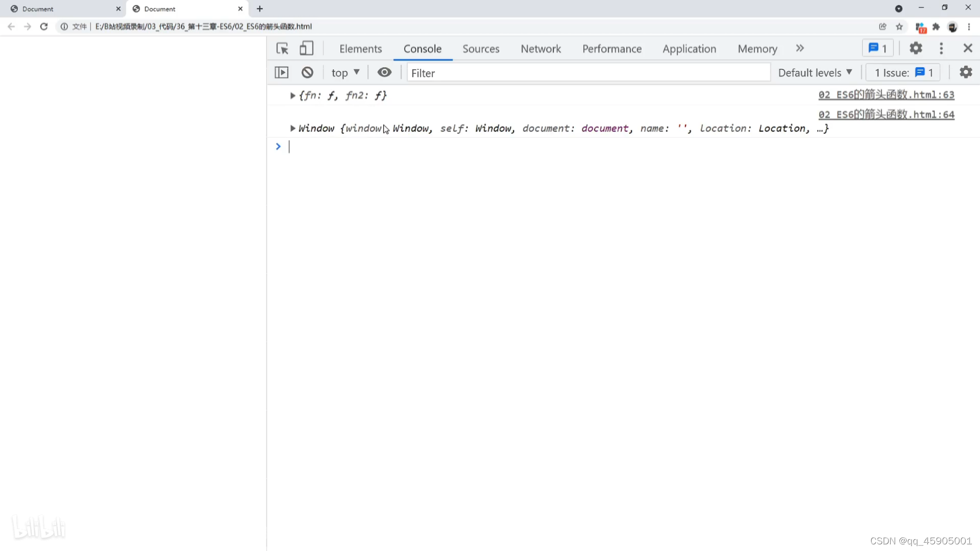Open the Default levels dropdown
Viewport: 980px width, 551px height.
pos(815,72)
